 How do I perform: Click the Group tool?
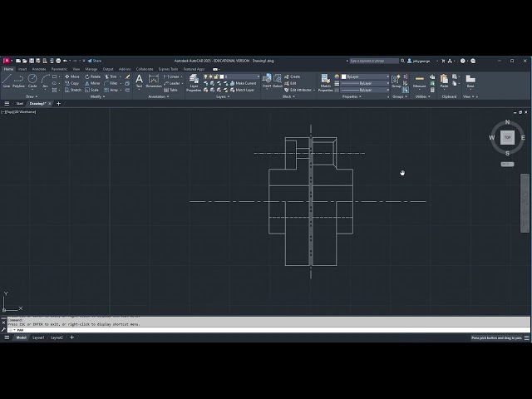pyautogui.click(x=396, y=81)
